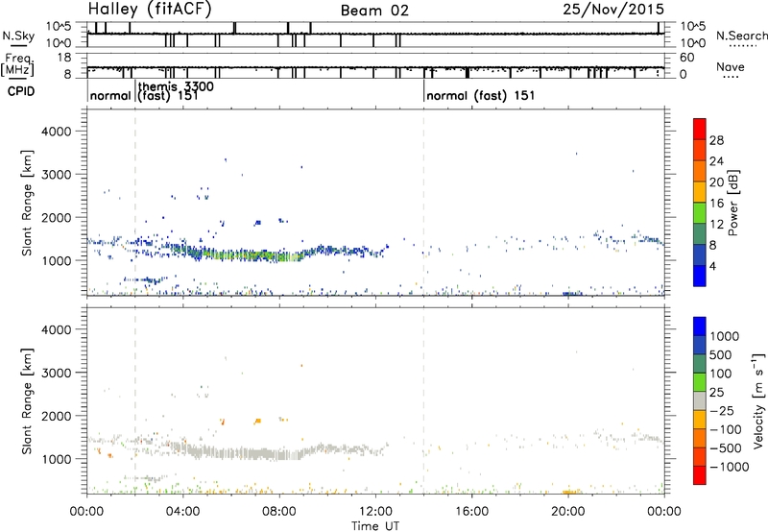Click the "04:00" time tick label
768x532 pixels.
(x=182, y=512)
